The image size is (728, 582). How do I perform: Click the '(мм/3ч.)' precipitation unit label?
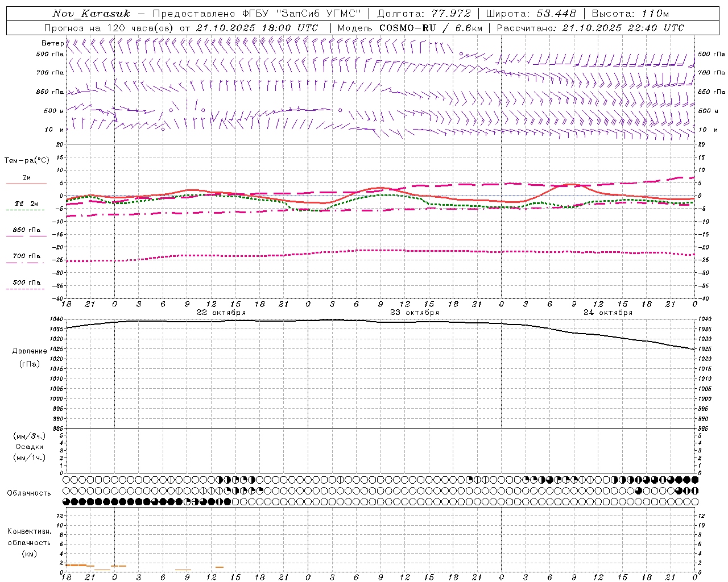[30, 436]
